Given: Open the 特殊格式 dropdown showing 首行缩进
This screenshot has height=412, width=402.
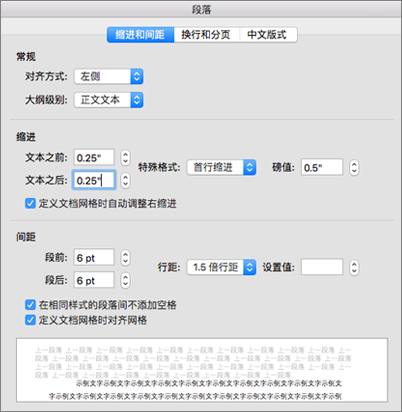Looking at the screenshot, I should point(221,167).
